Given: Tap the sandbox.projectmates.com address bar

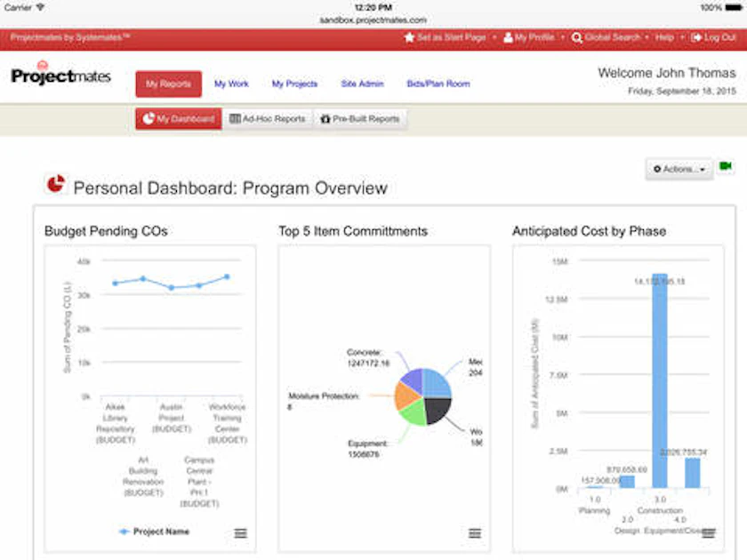Looking at the screenshot, I should coord(373,20).
